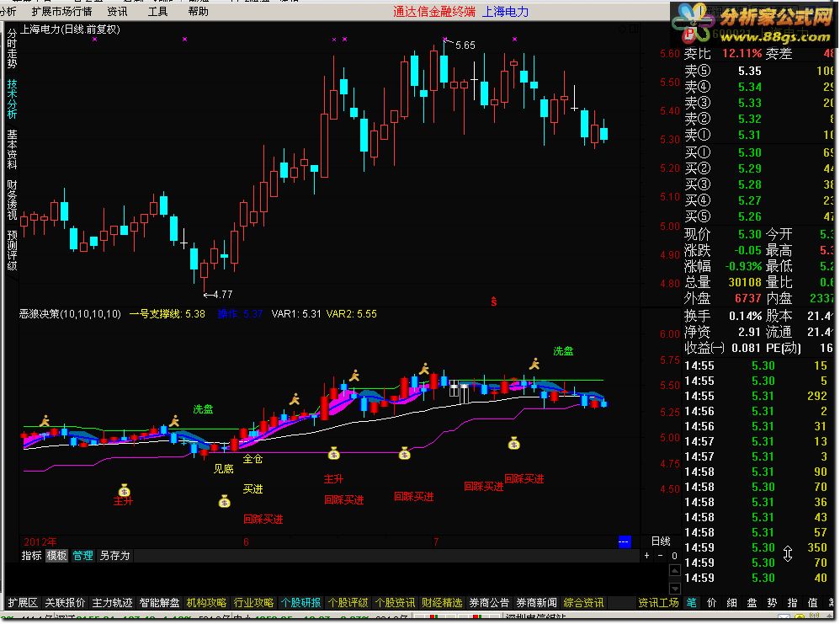Image resolution: width=840 pixels, height=624 pixels.
Task: Open the 主力轨迹 bottom tab
Action: tap(112, 603)
